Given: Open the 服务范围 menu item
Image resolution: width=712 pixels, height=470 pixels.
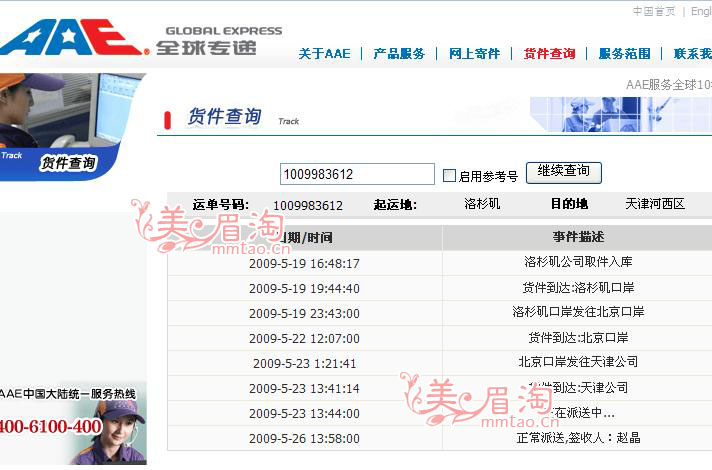Looking at the screenshot, I should pos(624,54).
